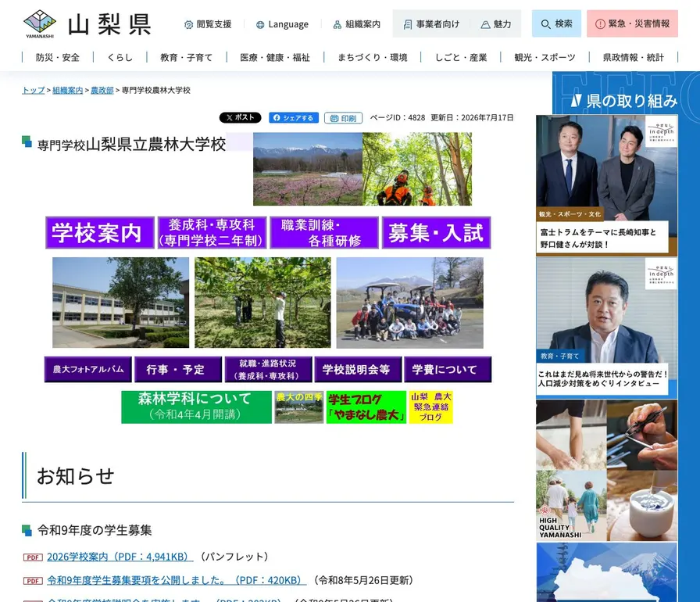The image size is (700, 602).
Task: Follow the 組織案内 breadcrumb link
Action: 67,90
